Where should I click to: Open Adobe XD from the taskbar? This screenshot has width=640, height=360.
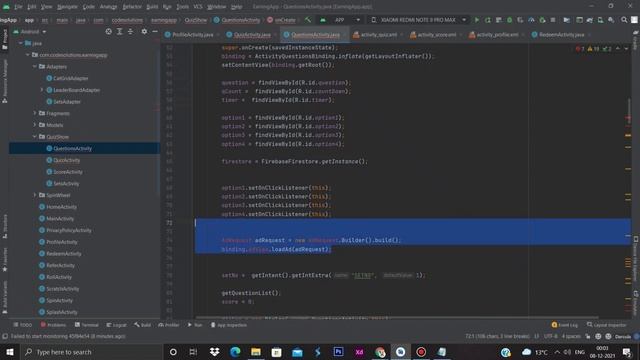pos(359,352)
